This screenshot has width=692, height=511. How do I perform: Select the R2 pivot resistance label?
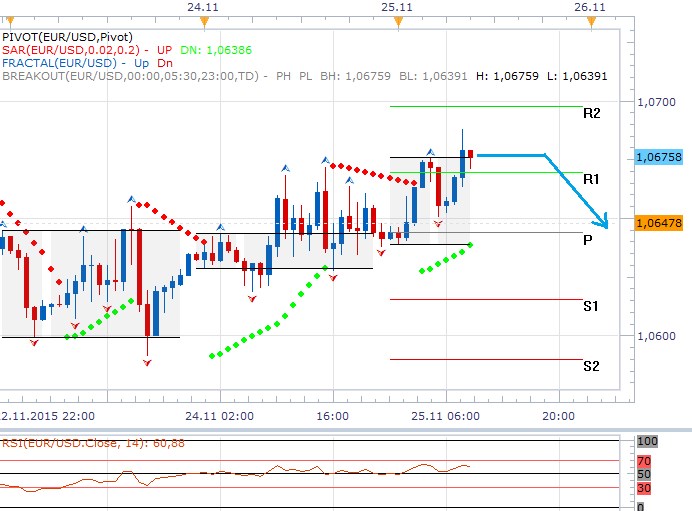tap(591, 114)
